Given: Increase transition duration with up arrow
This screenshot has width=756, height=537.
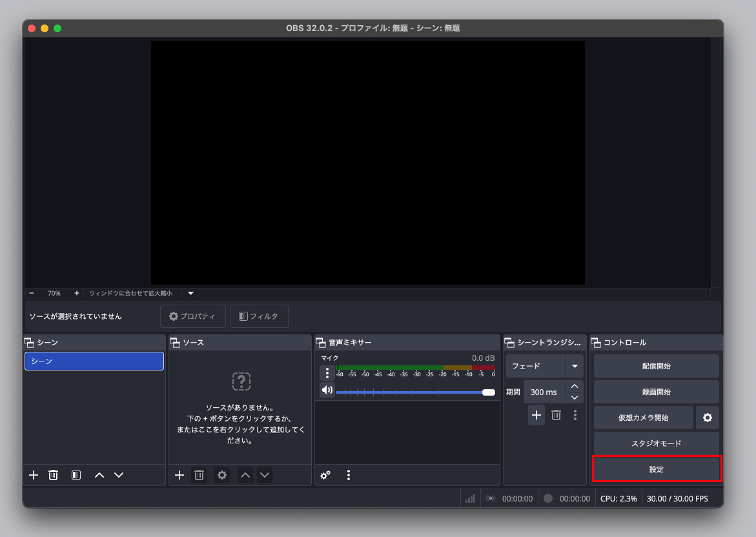Looking at the screenshot, I should (575, 386).
